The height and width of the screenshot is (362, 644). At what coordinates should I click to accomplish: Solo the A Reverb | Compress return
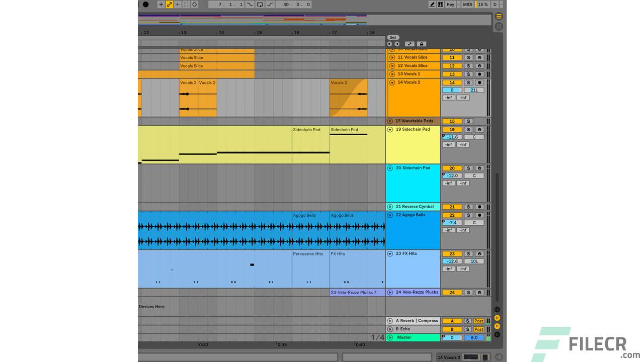coord(468,321)
